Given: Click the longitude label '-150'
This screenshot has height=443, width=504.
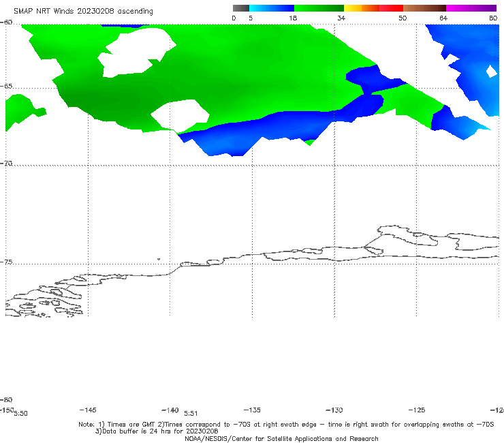Looking at the screenshot, I should (x=7, y=410).
